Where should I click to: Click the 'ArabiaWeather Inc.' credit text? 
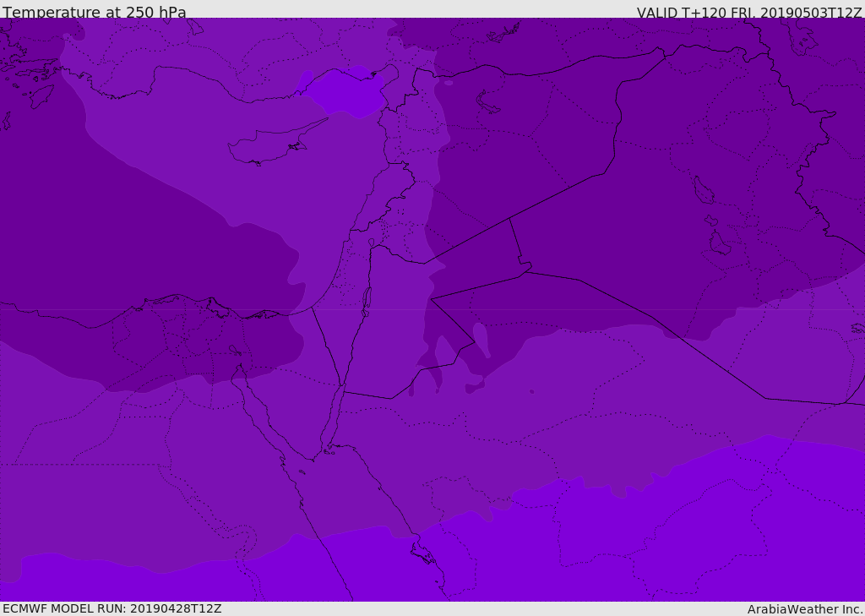pos(805,609)
